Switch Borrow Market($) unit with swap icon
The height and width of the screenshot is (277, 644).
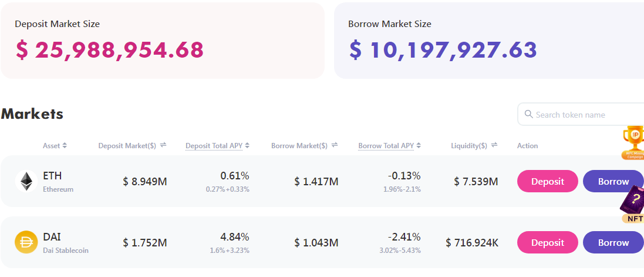[334, 145]
